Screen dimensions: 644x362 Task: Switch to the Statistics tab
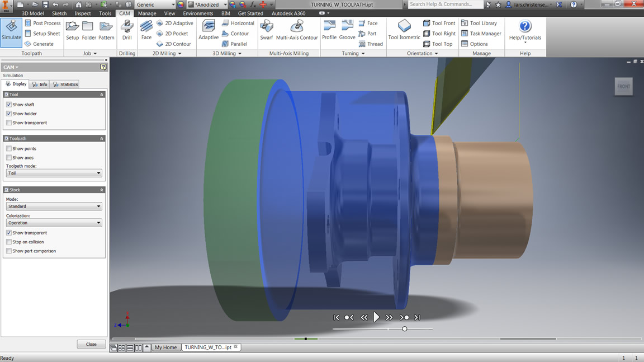[x=65, y=84]
